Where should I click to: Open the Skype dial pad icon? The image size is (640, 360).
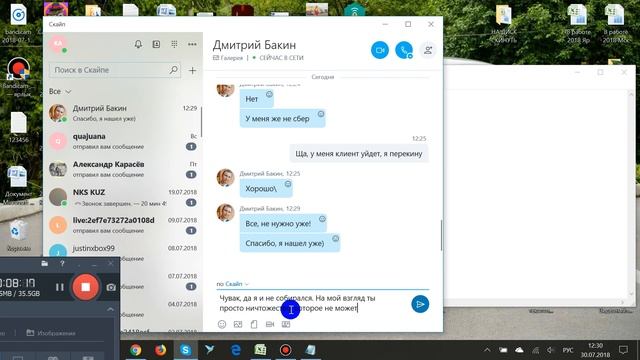174,44
